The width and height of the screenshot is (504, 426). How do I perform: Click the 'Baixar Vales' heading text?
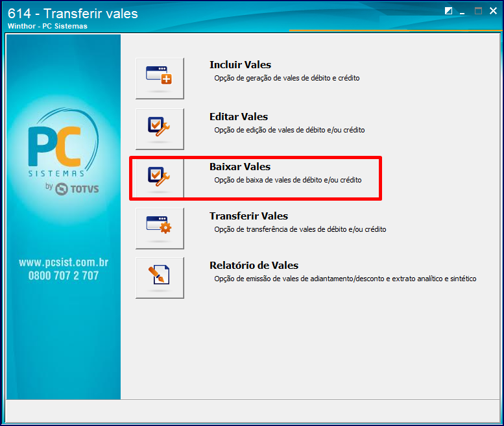pos(240,167)
